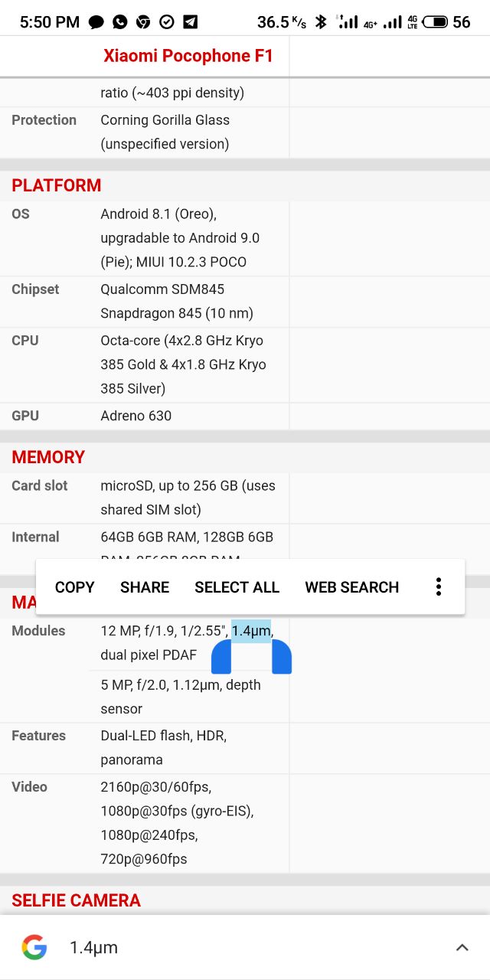
Task: Tap the Modules spec label
Action: tap(38, 631)
